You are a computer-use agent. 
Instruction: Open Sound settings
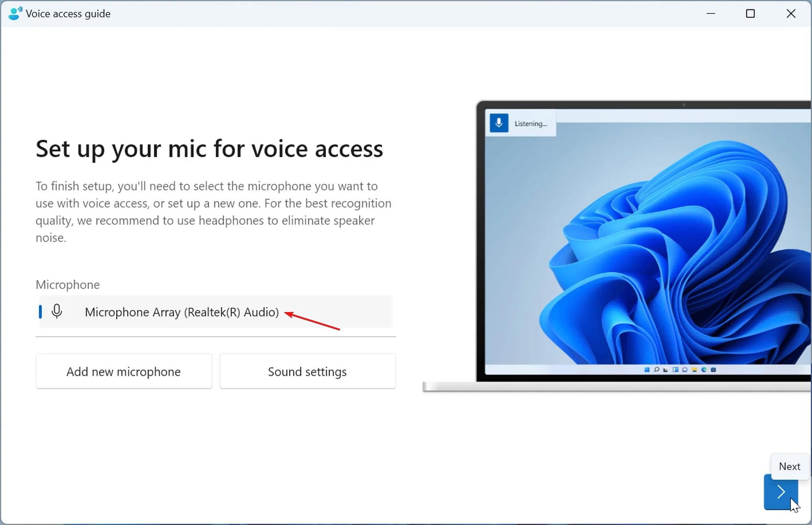pos(307,371)
